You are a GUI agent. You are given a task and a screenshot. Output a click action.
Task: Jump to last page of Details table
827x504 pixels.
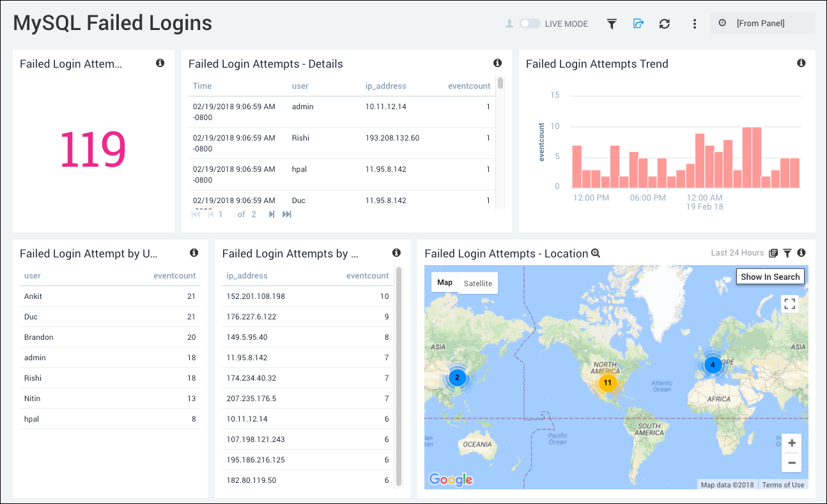coord(287,215)
